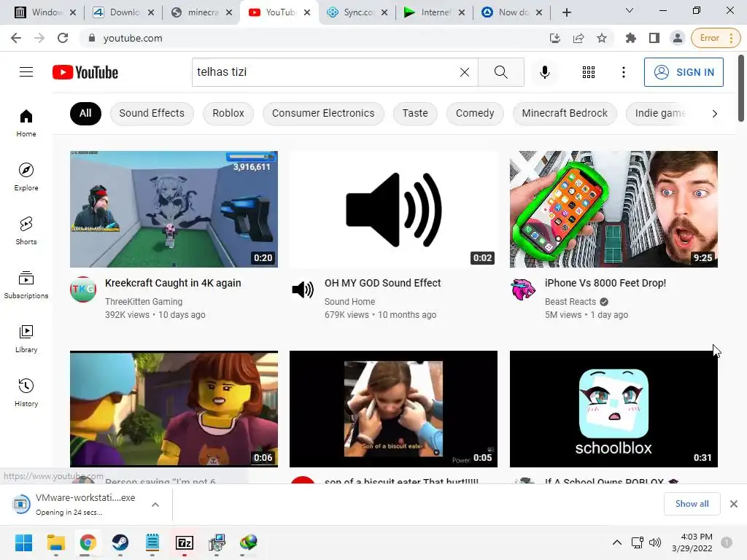The image size is (747, 560).
Task: Open a new browser tab
Action: coord(566,12)
